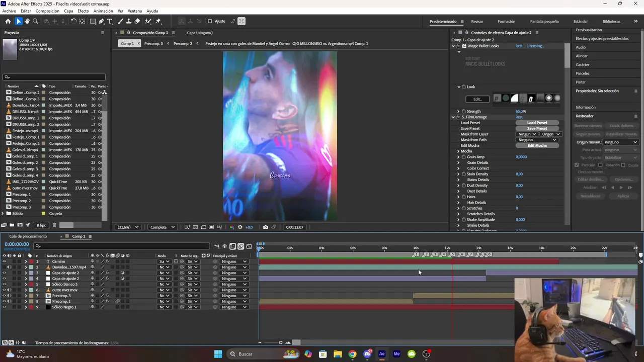644x362 pixels.
Task: Take a snapshot with camera icon
Action: 266,227
